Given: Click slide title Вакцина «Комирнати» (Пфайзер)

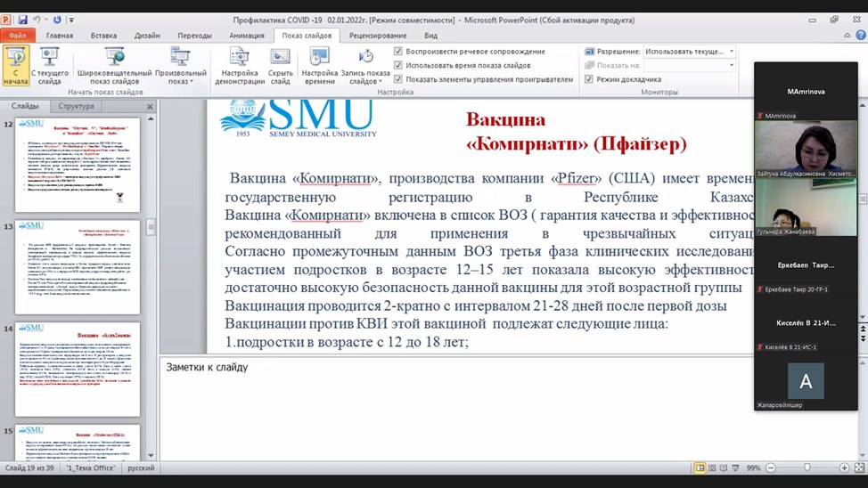Looking at the screenshot, I should point(577,132).
